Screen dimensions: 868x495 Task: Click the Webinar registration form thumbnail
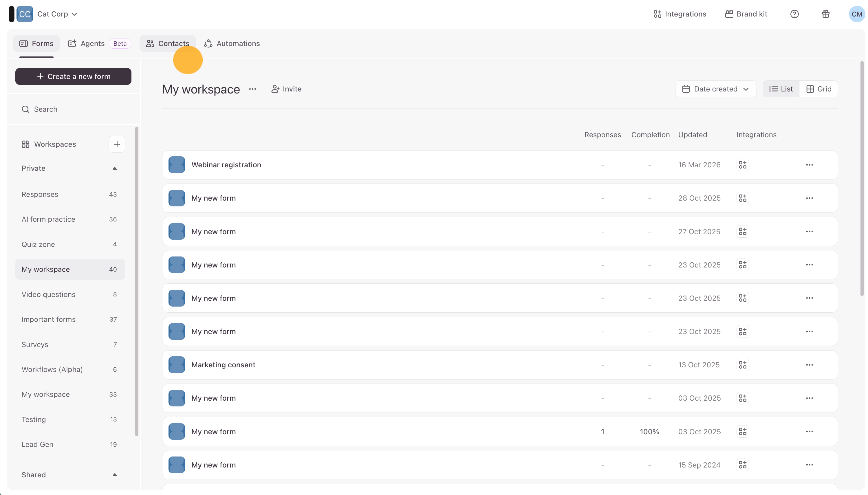(x=176, y=165)
